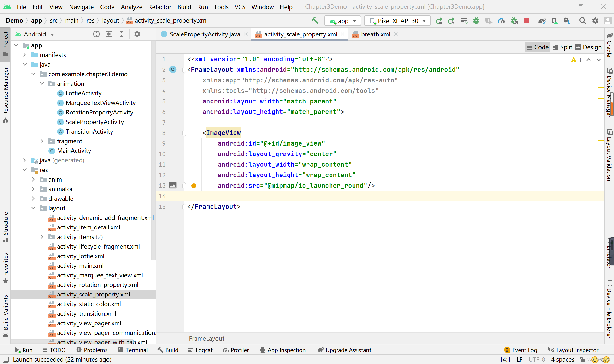Open the Pixel XL API 30 device dropdown
The width and height of the screenshot is (614, 364).
click(x=397, y=21)
